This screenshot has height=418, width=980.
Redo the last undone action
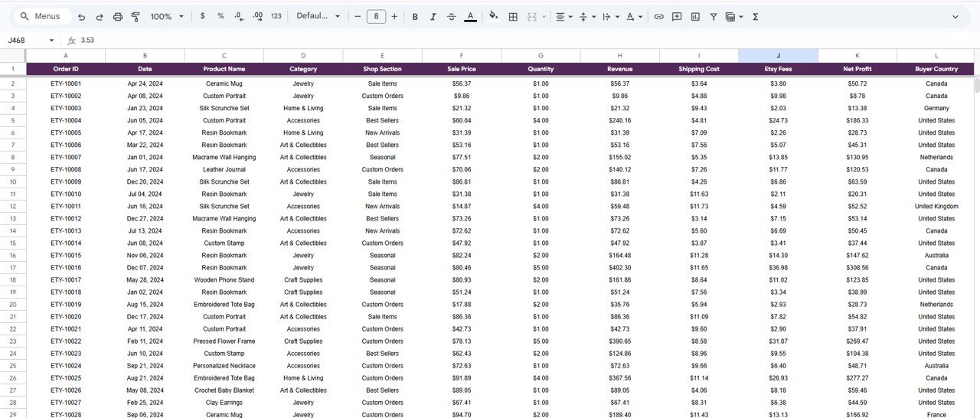coord(100,16)
